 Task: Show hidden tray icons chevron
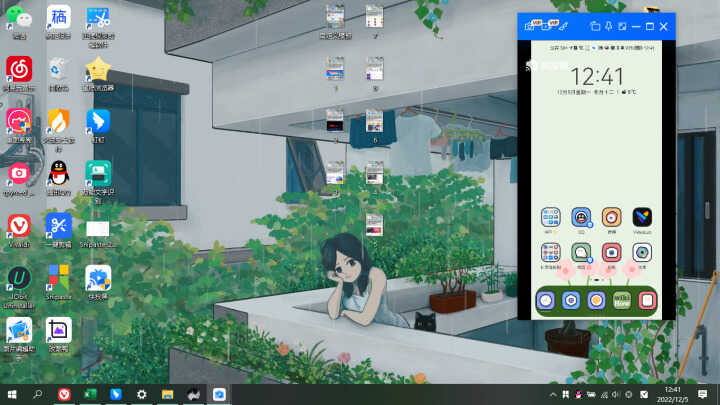[553, 394]
